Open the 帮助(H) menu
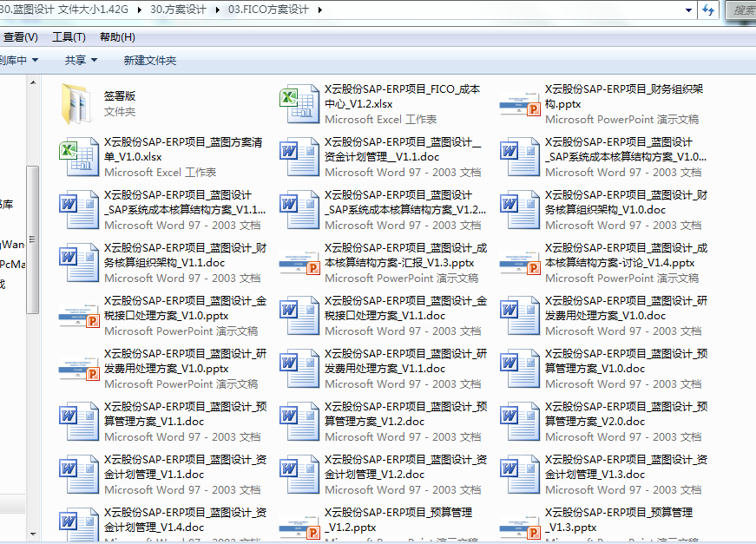 (x=117, y=37)
